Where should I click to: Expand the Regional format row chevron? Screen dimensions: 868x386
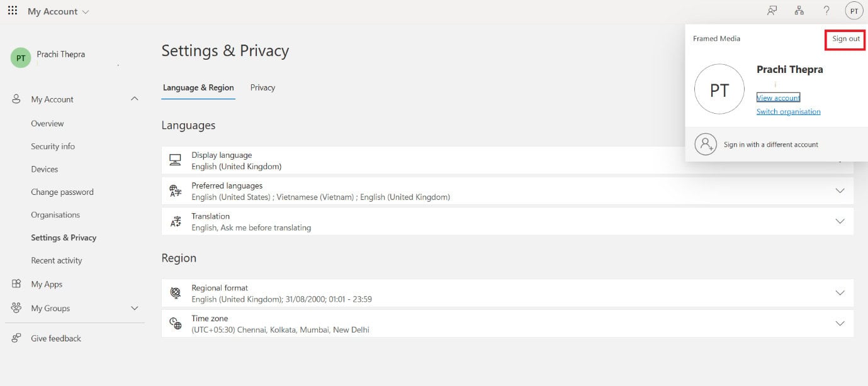[x=839, y=293]
